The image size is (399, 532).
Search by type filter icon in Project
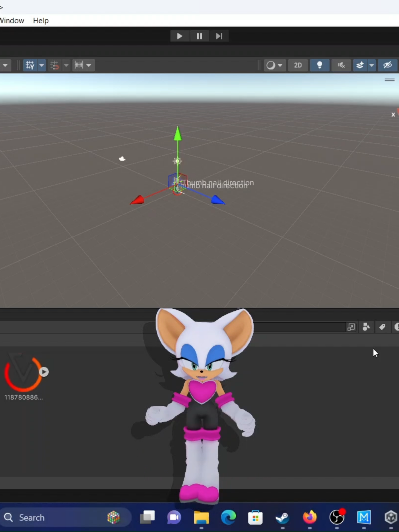[366, 327]
